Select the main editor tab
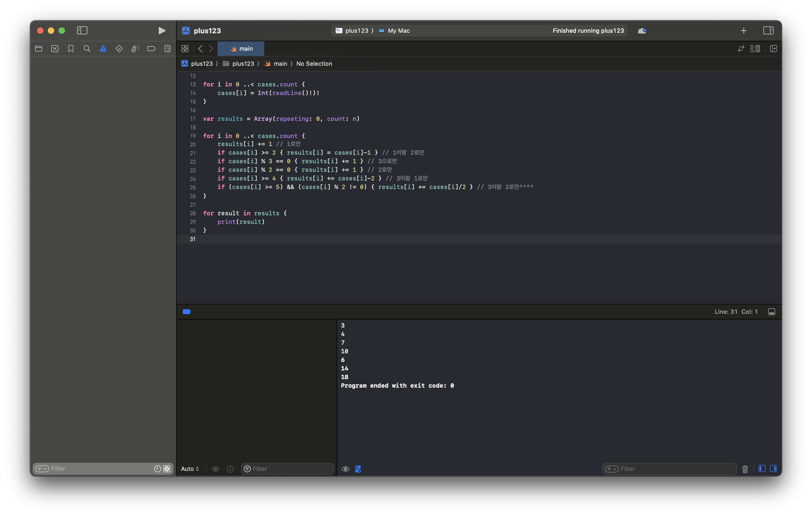This screenshot has width=812, height=516. click(241, 49)
